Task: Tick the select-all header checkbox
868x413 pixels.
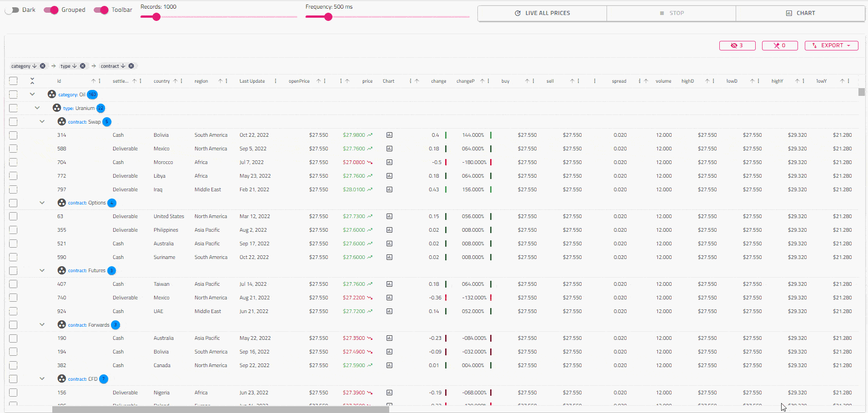Action: pos(13,81)
